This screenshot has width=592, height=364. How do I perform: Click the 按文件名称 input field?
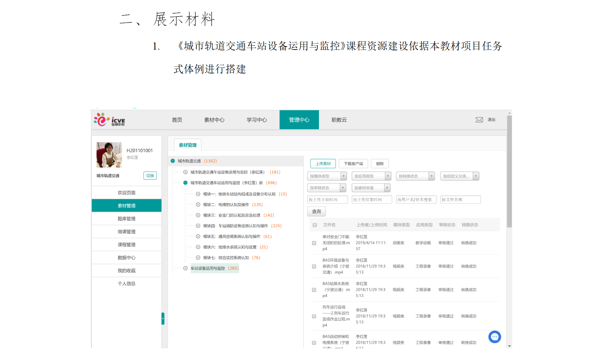460,200
